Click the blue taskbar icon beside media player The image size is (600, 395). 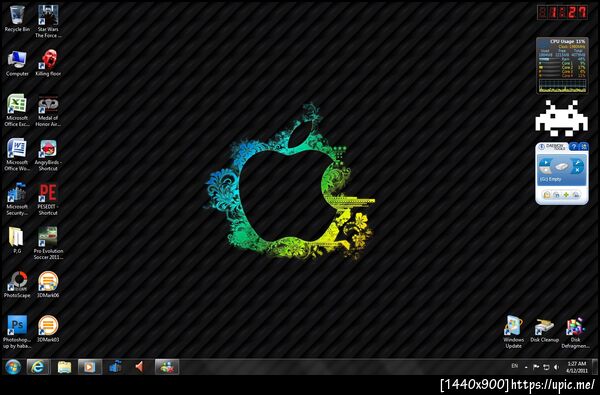click(115, 367)
